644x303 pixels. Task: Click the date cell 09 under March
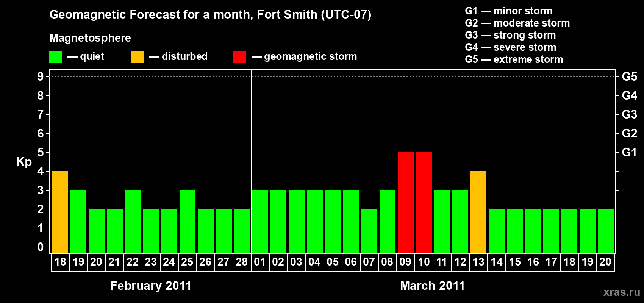pyautogui.click(x=405, y=262)
